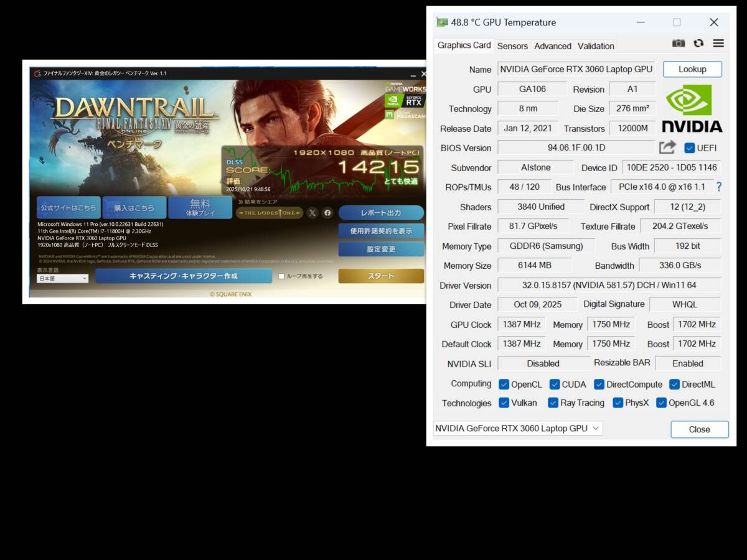Share the result on Facebook
Screen dimensions: 747x560
coord(328,213)
